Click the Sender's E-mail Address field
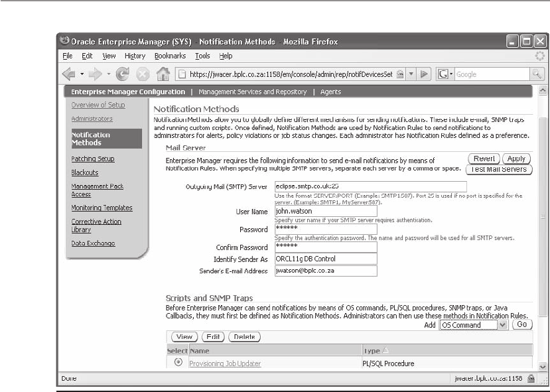The width and height of the screenshot is (550, 392). click(x=326, y=271)
